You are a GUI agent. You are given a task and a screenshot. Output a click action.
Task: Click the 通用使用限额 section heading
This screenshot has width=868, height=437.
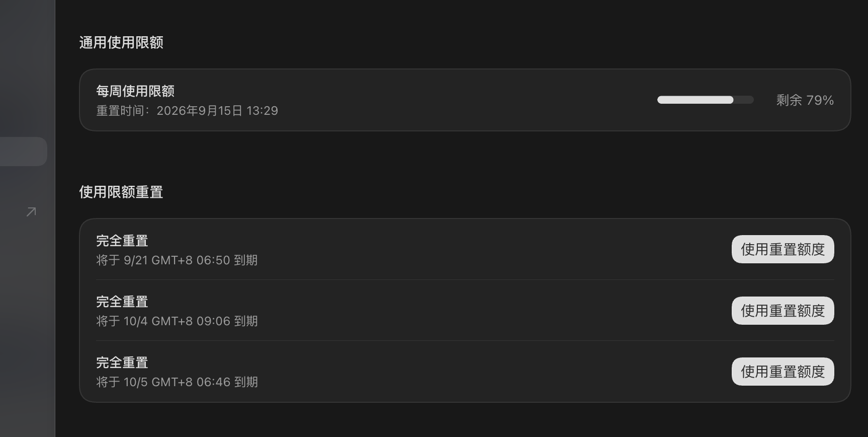point(121,42)
